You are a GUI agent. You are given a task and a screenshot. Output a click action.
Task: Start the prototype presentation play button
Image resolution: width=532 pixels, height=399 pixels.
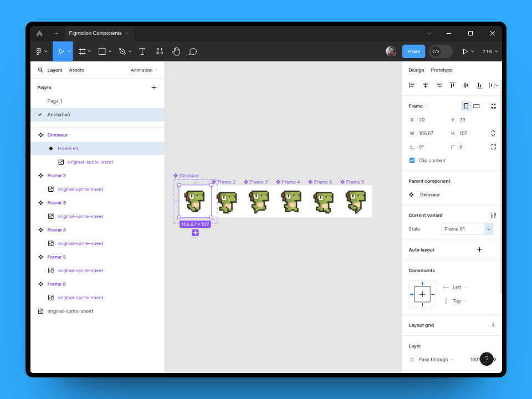coord(465,52)
